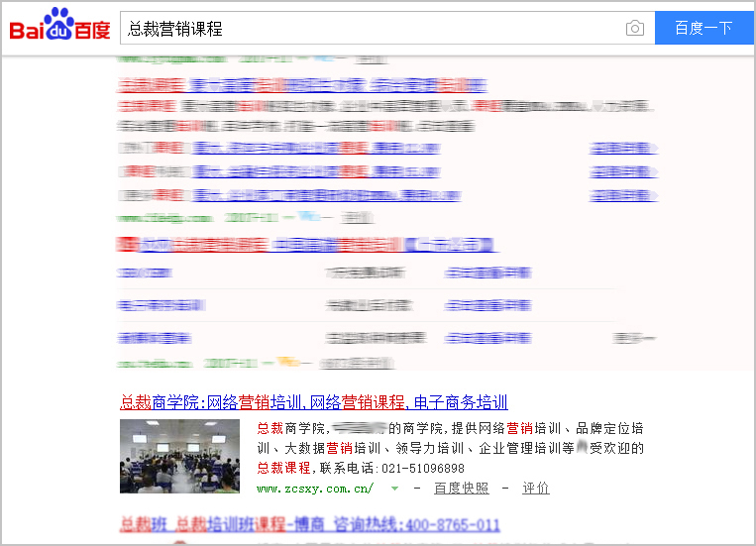The image size is (756, 546).
Task: Expand dropdown arrow beside zcsxy URL
Action: coord(395,489)
